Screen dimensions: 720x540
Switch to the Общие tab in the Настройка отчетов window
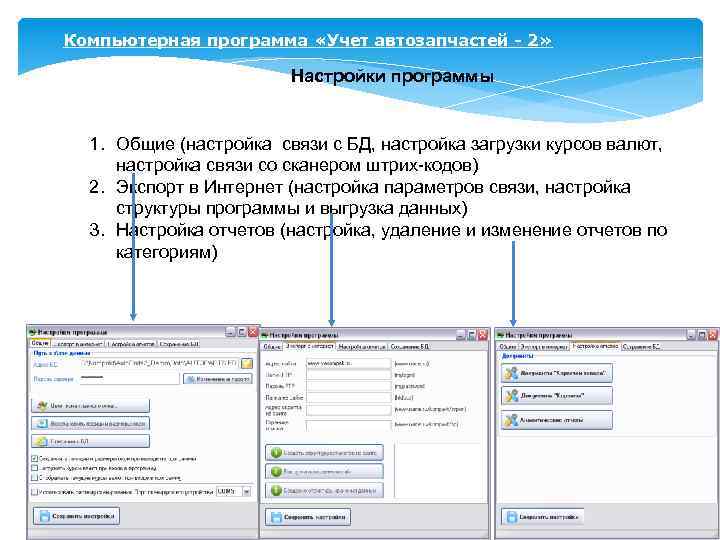[x=508, y=347]
